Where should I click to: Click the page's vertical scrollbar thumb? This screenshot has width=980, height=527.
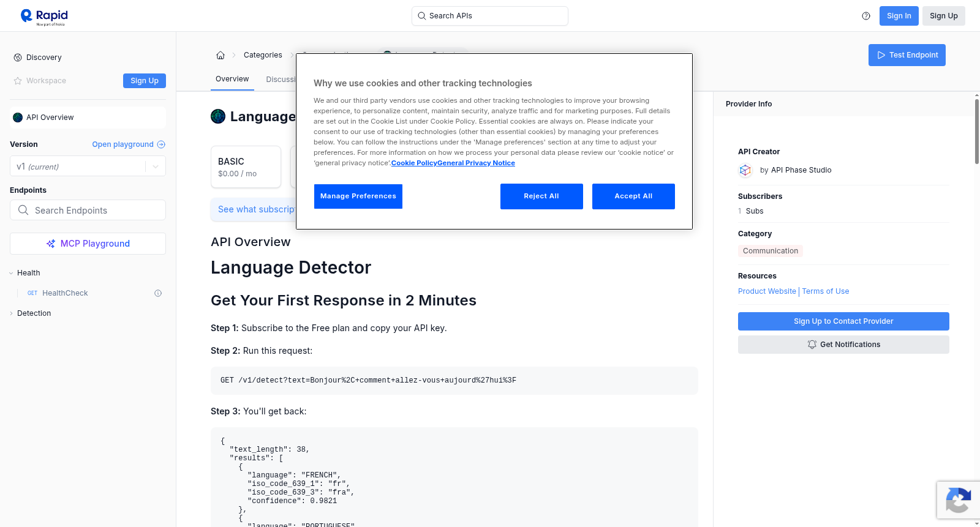pos(977,131)
